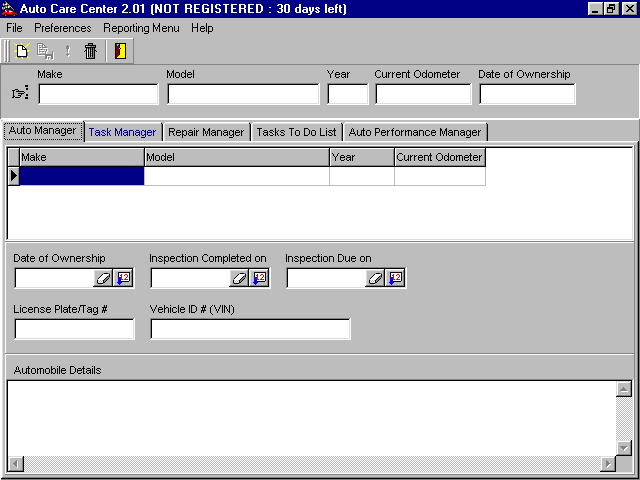Screen dimensions: 640x480
Task: Switch to the Task Manager tab
Action: (x=122, y=132)
